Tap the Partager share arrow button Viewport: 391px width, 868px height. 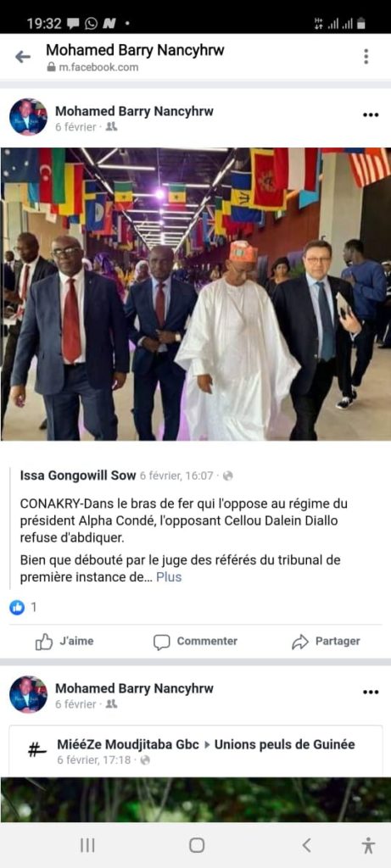326,642
